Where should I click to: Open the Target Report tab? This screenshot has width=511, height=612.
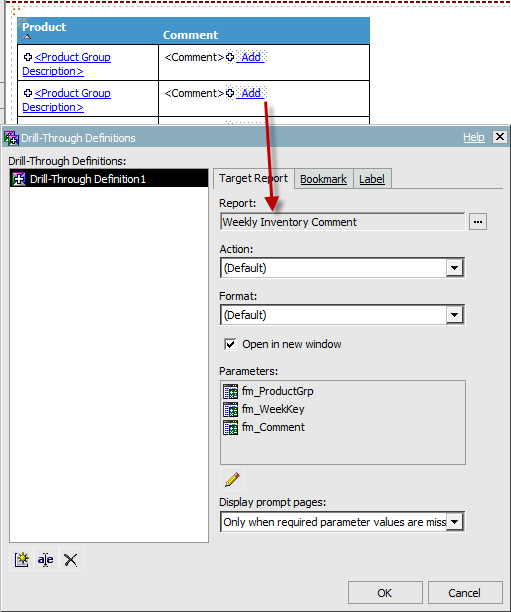[x=253, y=178]
